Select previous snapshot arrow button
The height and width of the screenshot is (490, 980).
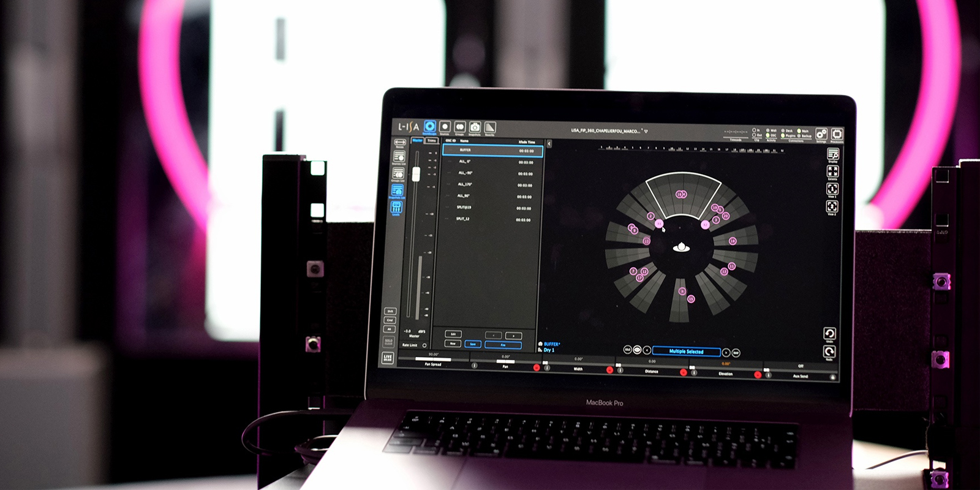point(494,335)
